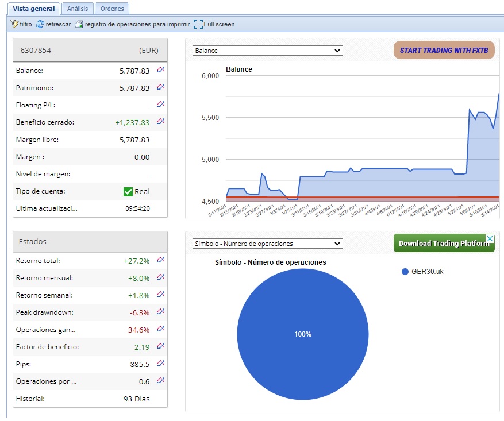Click chart icon beside Retorno total
This screenshot has height=421, width=504.
[x=161, y=260]
